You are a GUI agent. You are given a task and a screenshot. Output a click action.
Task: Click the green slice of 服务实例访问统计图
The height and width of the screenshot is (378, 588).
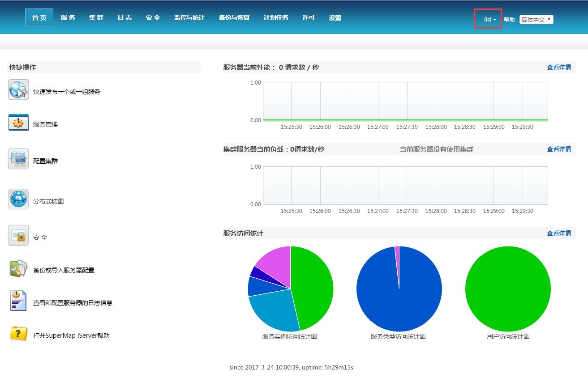click(313, 286)
